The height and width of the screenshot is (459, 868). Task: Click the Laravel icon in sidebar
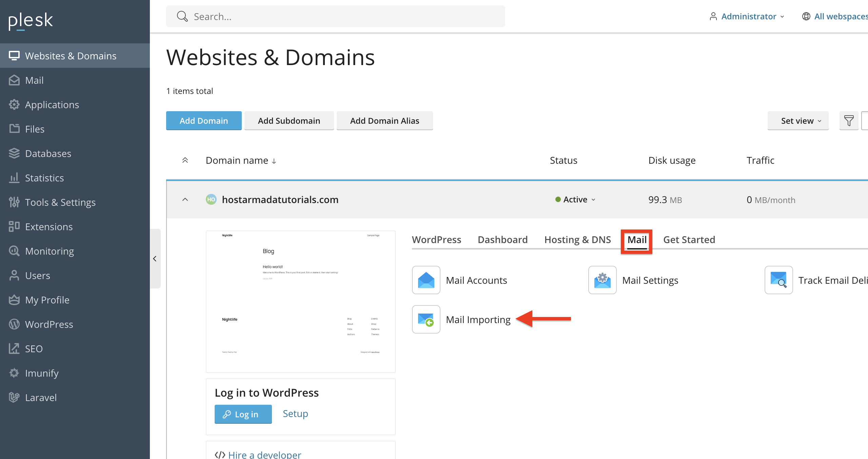[x=14, y=397]
